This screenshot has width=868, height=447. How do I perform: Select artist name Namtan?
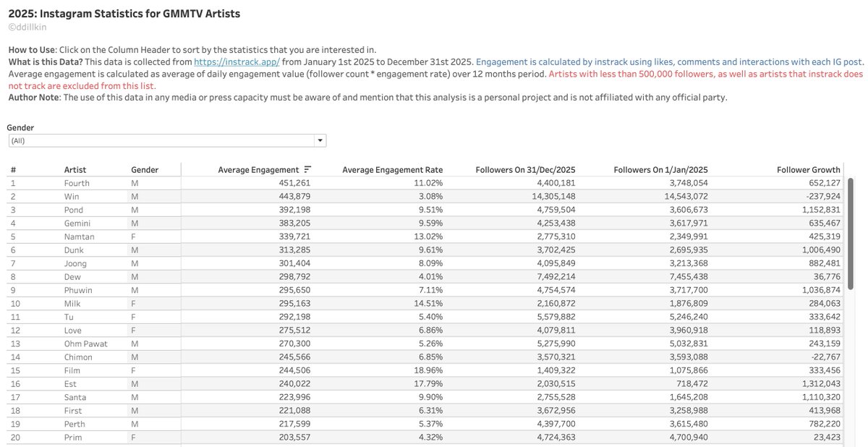tap(79, 237)
